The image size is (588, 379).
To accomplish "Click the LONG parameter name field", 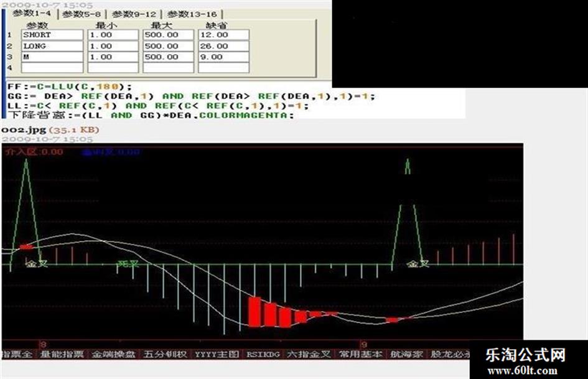I will (52, 46).
